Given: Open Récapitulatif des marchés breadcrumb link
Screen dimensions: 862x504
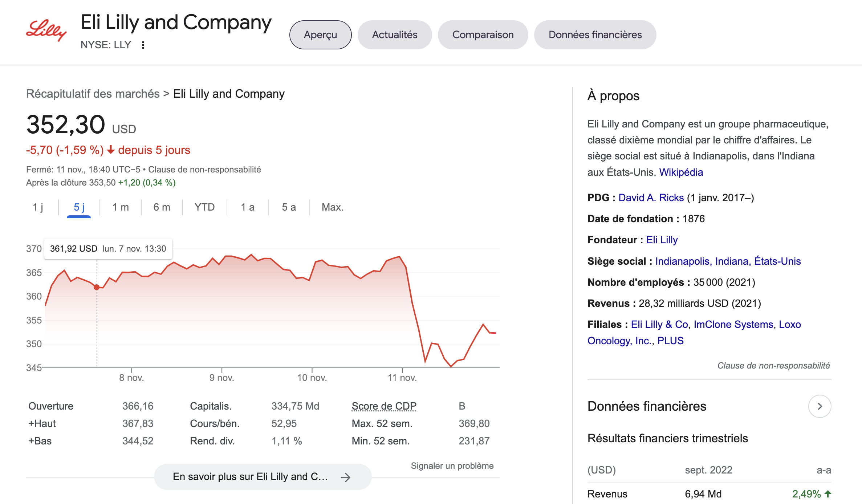Looking at the screenshot, I should pos(93,94).
